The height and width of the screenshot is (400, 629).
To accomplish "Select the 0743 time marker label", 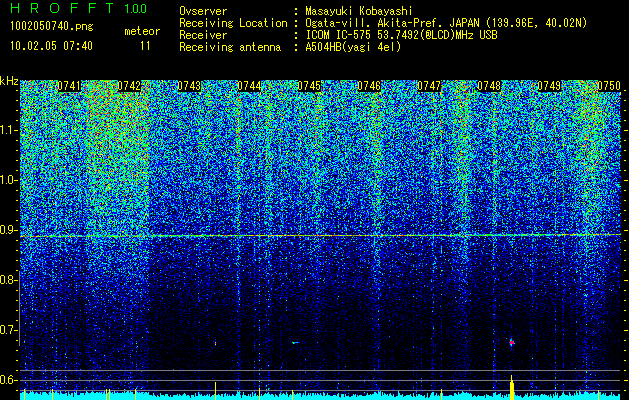I will click(x=189, y=86).
